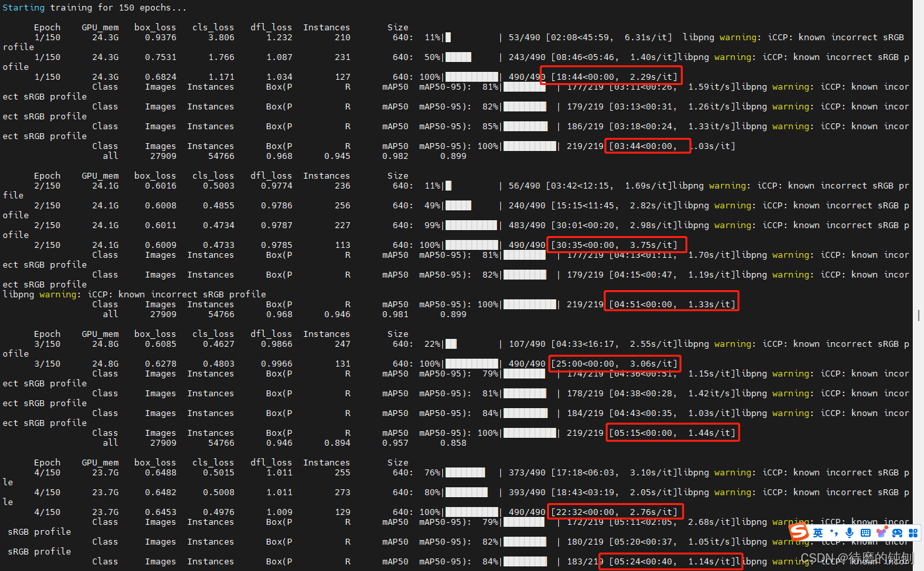Screen dimensions: 924x571
Task: Click box_loss value 0.6488
Action: coord(160,473)
